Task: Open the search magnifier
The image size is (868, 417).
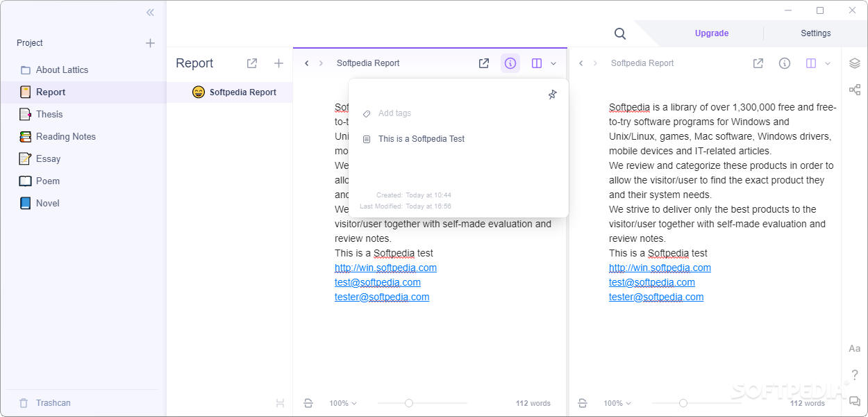Action: pyautogui.click(x=620, y=33)
